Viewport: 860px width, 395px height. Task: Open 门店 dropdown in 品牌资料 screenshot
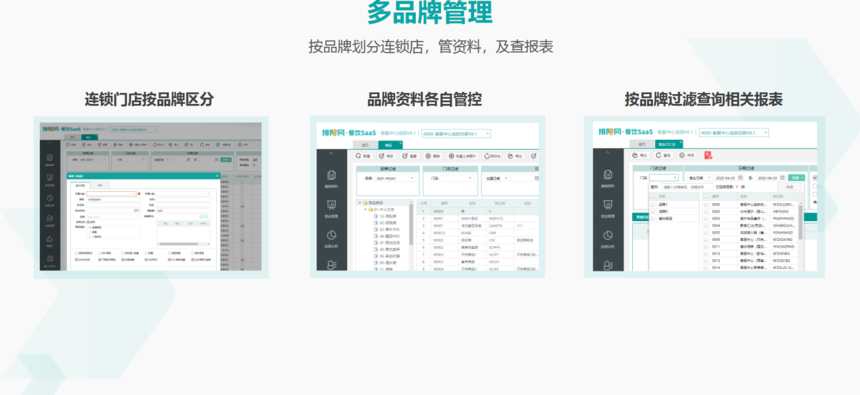[456, 178]
